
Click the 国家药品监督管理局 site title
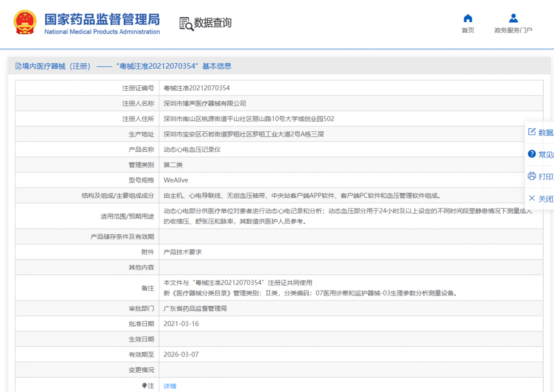tap(102, 20)
